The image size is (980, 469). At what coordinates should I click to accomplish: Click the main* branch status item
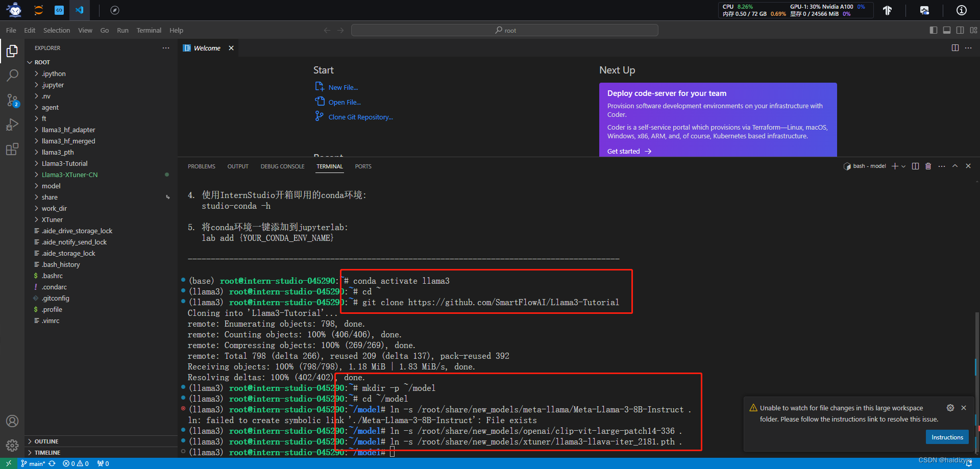pyautogui.click(x=33, y=463)
